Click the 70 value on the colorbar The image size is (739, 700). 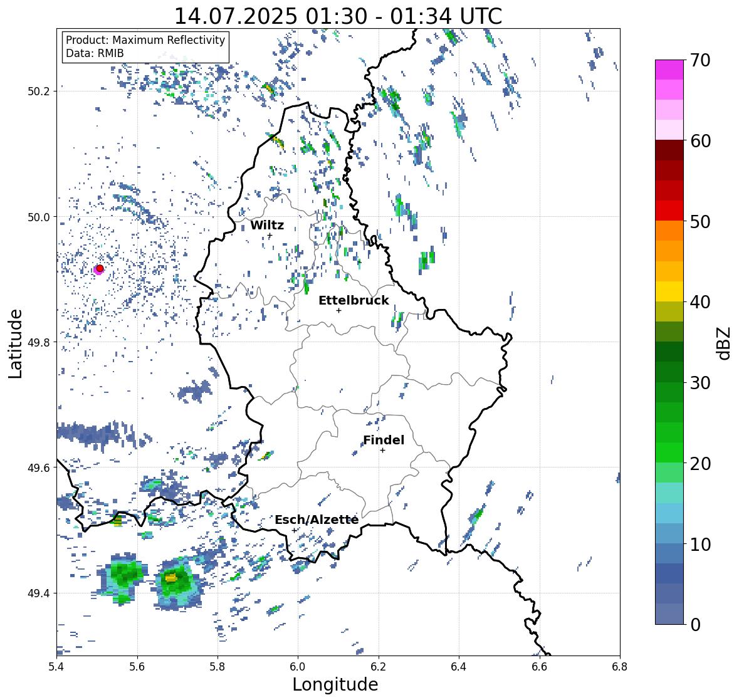pos(700,60)
